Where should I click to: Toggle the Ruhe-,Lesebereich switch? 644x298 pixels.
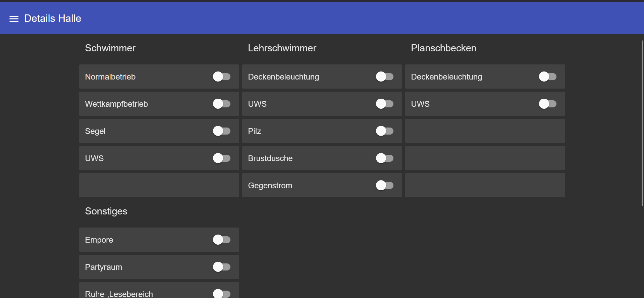pos(222,294)
